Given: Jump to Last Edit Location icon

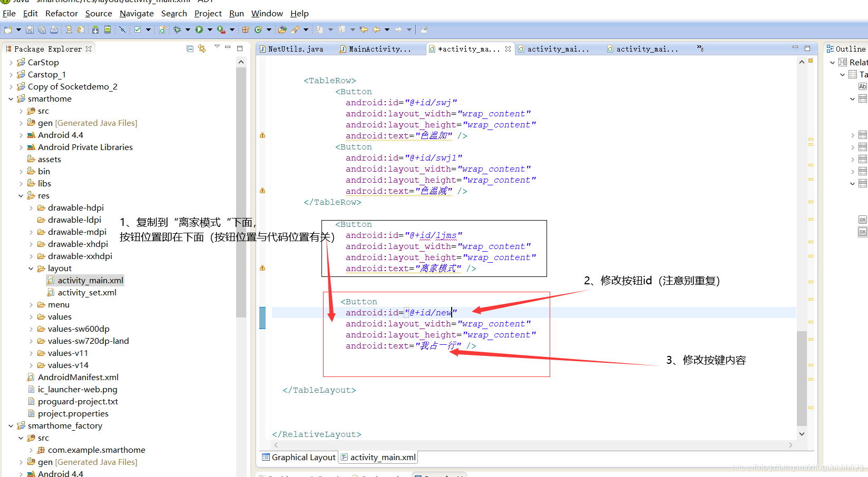Looking at the screenshot, I should tap(363, 29).
